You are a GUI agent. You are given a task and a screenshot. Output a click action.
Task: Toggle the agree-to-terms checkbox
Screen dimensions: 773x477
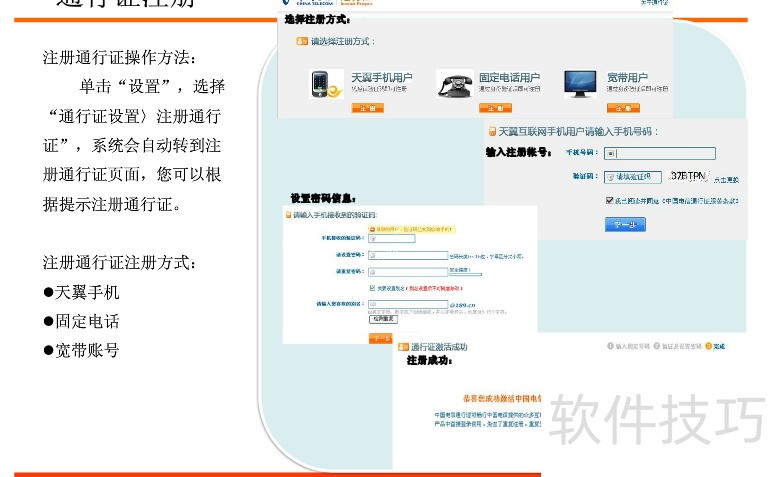pyautogui.click(x=609, y=200)
